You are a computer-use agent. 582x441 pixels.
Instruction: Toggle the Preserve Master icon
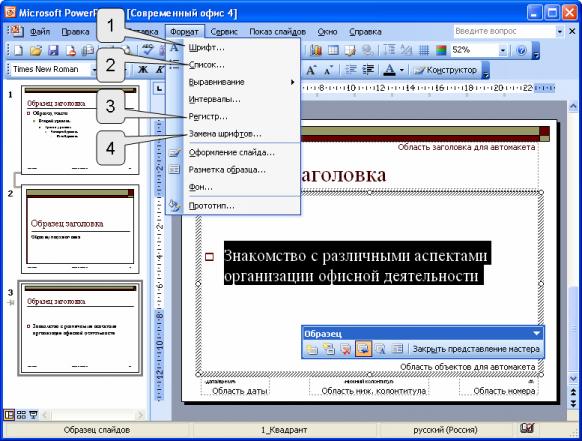coord(363,349)
